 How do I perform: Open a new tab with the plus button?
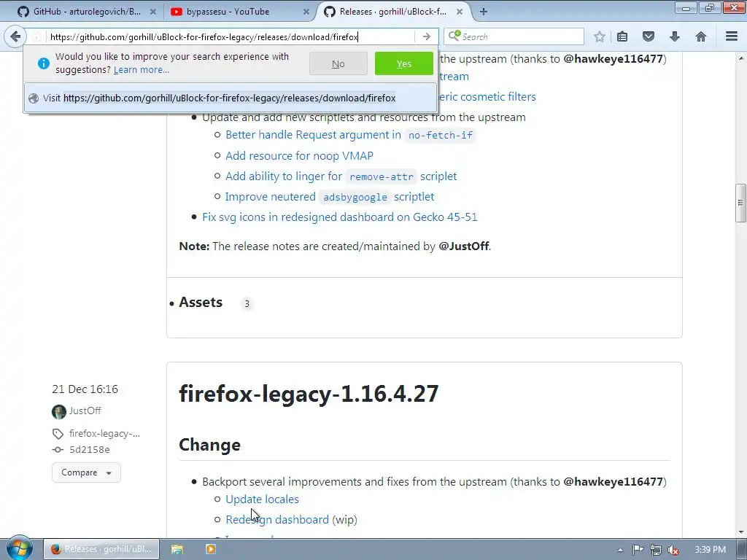484,12
